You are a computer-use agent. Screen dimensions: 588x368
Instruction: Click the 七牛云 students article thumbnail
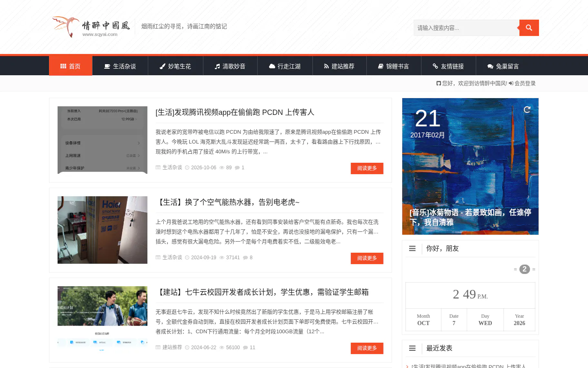coord(102,320)
